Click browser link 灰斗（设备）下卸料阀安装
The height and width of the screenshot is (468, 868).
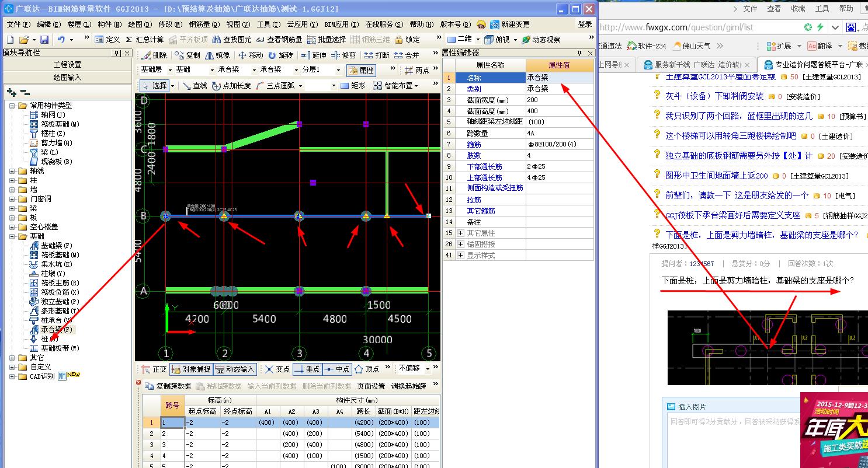click(714, 96)
